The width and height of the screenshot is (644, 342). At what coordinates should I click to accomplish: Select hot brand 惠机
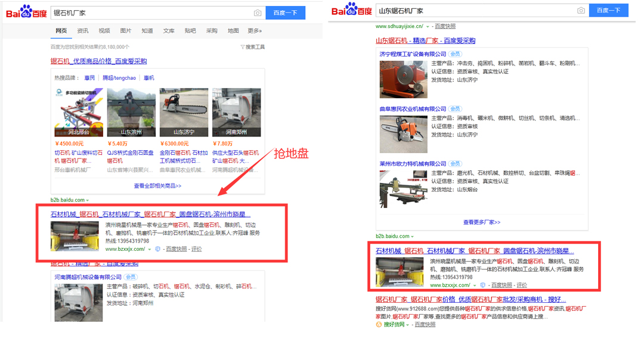[x=148, y=78]
